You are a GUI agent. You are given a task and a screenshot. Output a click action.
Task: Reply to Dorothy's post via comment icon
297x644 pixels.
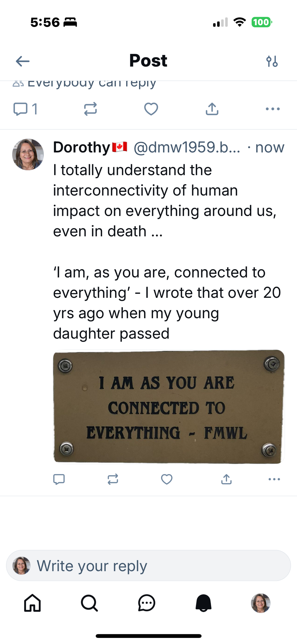pos(59,479)
